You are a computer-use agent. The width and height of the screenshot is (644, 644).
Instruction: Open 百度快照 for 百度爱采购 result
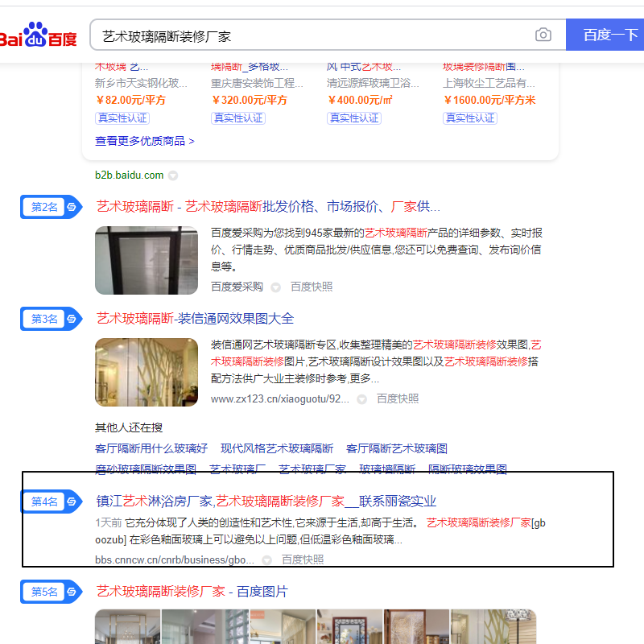coord(312,287)
